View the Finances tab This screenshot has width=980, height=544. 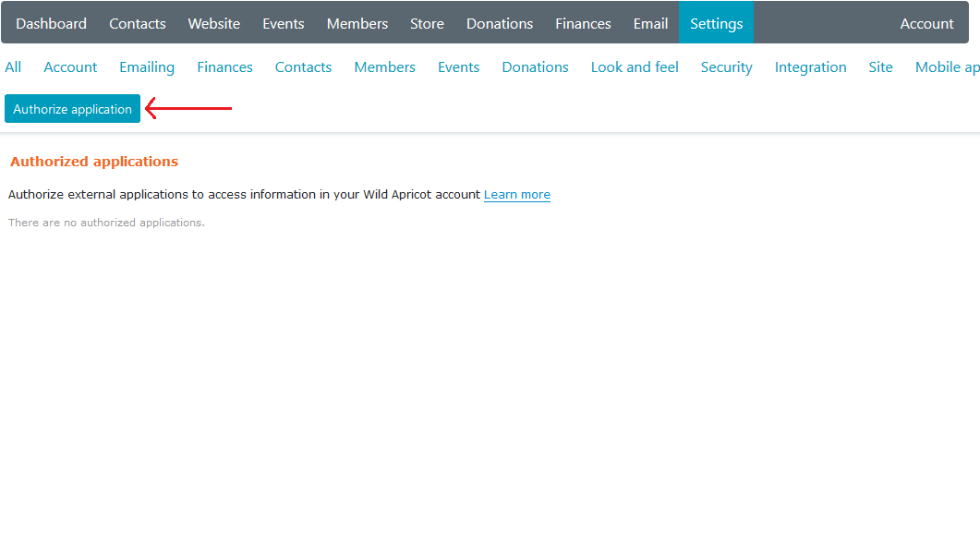583,22
